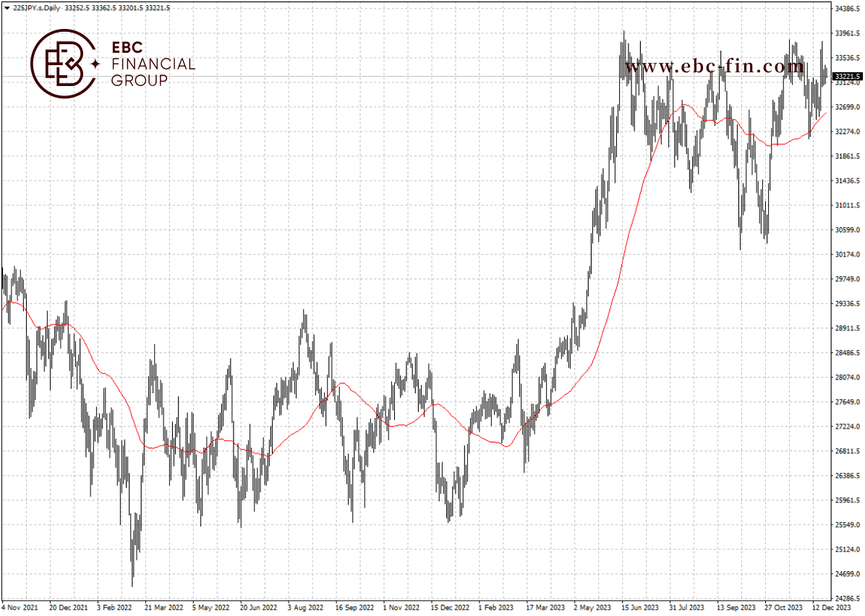Click the 4 Nov 2021 date label

tap(20, 607)
